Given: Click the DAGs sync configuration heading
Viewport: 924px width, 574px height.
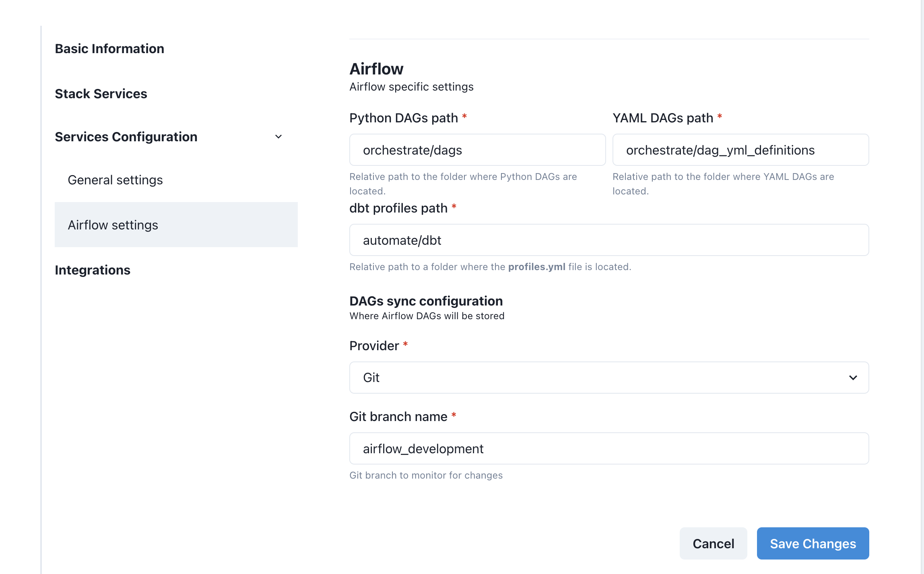Looking at the screenshot, I should (426, 301).
